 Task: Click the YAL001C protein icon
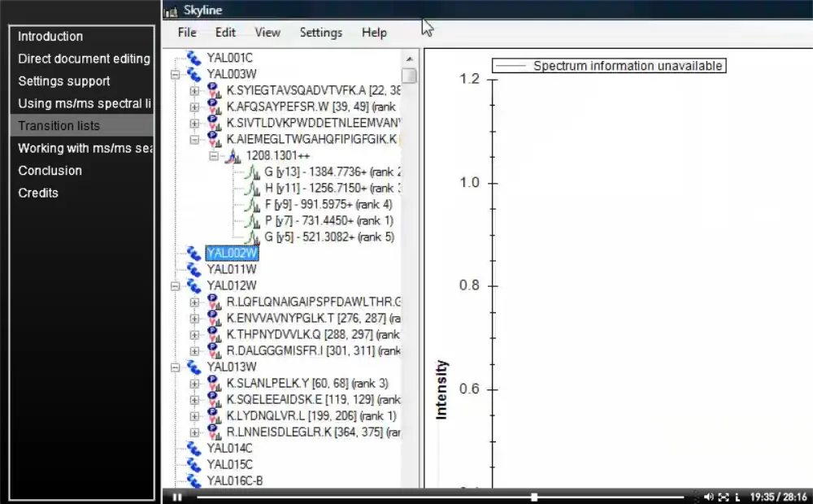coord(194,58)
